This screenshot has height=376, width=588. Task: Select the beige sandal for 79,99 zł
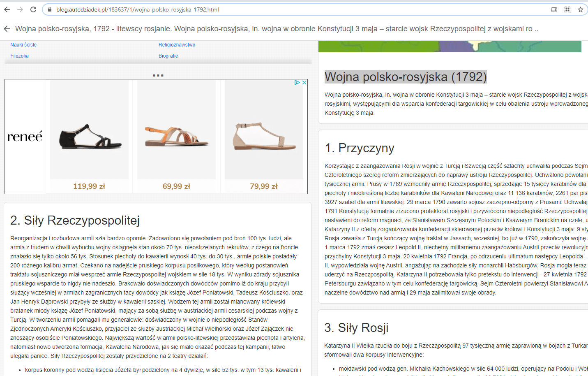coord(264,137)
